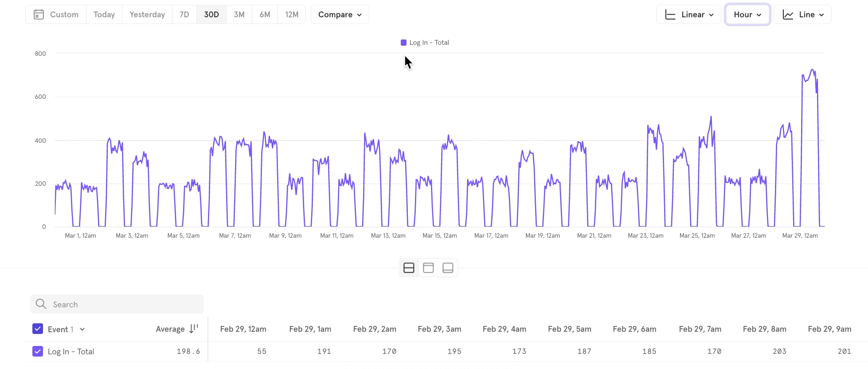
Task: Switch to chart-only layout icon
Action: click(428, 268)
